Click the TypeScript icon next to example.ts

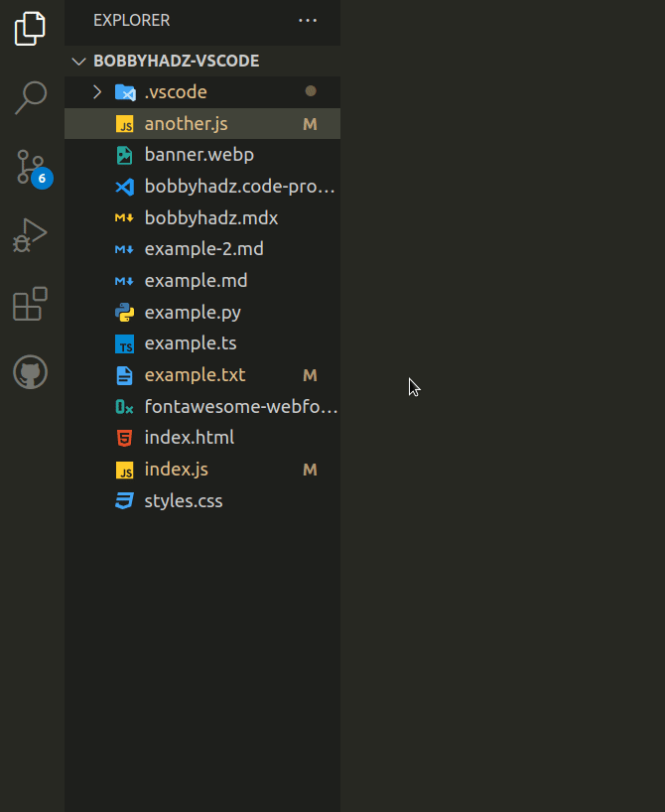[123, 342]
